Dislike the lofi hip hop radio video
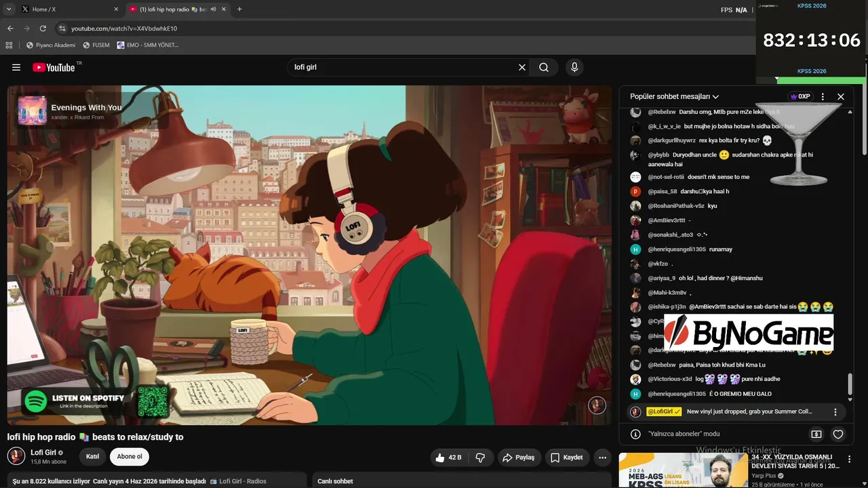Image resolution: width=868 pixels, height=488 pixels. point(480,457)
